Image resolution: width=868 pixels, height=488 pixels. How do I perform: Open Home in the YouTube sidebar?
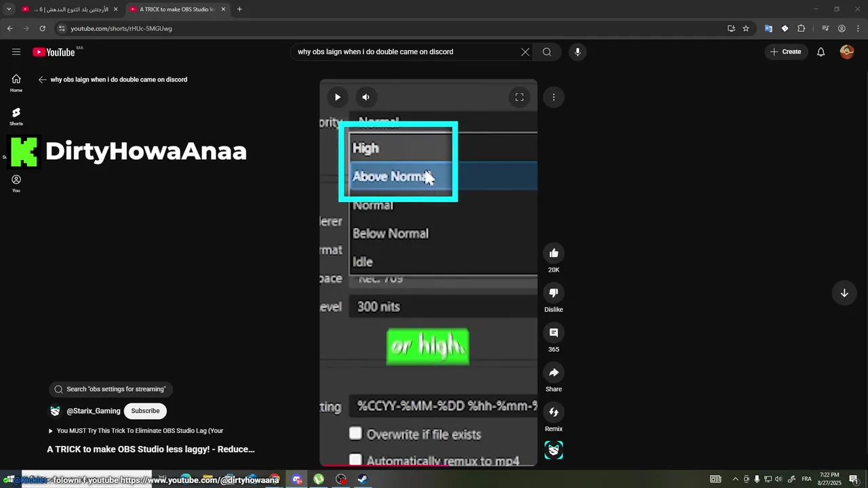pos(16,83)
